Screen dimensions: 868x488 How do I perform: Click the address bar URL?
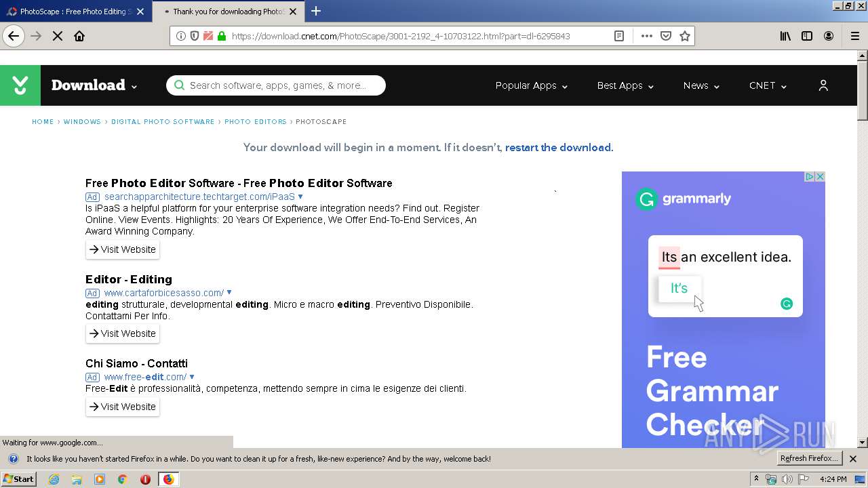(x=401, y=36)
